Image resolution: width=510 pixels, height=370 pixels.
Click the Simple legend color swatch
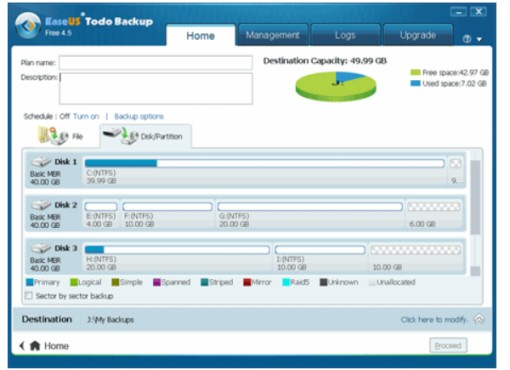(115, 282)
